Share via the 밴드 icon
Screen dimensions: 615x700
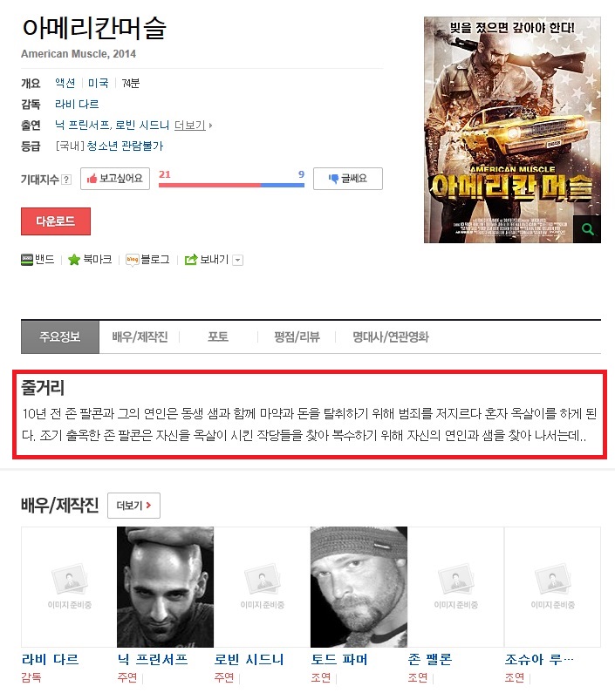coord(27,260)
